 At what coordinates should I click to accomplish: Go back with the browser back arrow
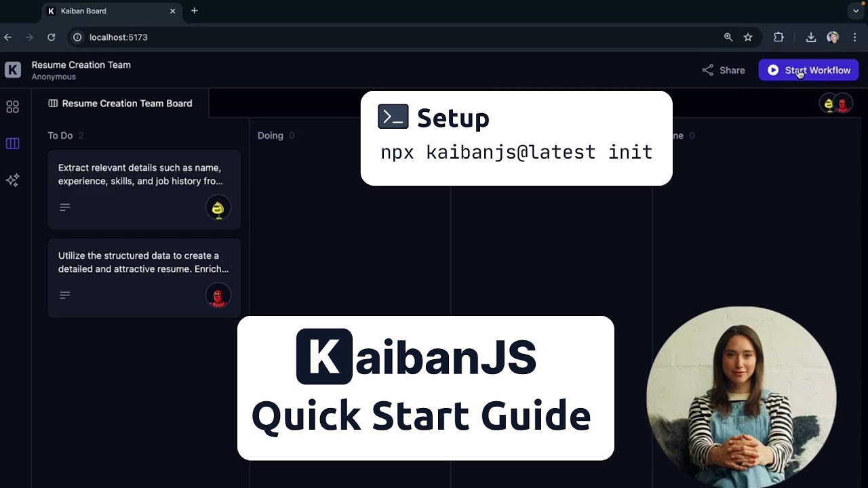8,37
